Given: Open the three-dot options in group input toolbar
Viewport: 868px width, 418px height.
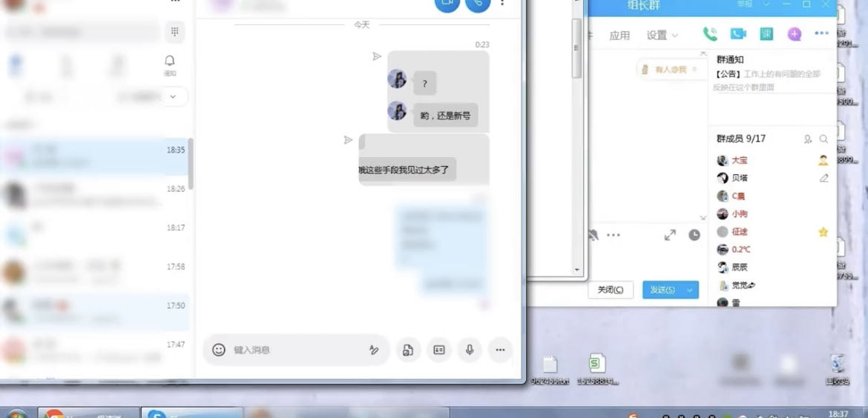Looking at the screenshot, I should tap(614, 235).
